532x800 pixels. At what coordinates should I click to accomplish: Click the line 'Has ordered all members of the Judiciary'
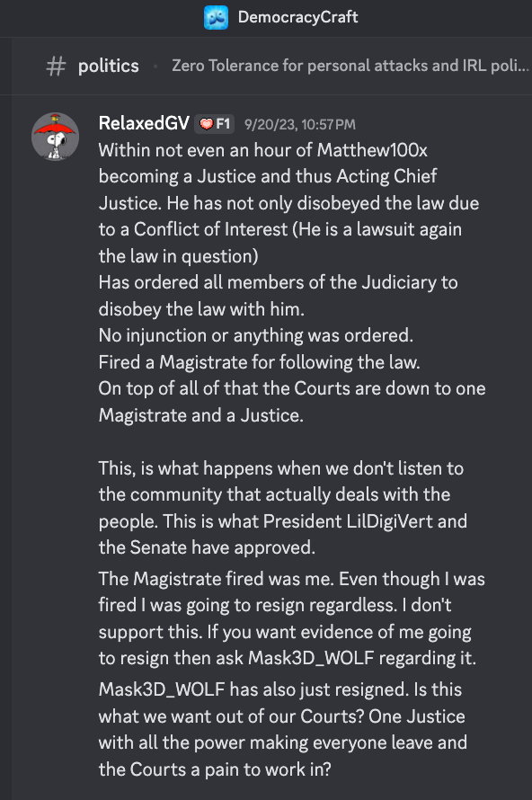point(278,296)
